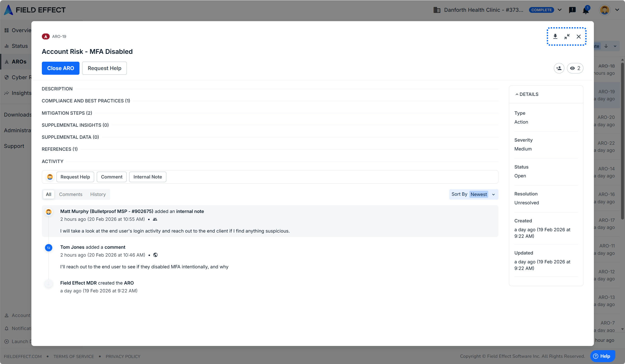The height and width of the screenshot is (364, 625).
Task: Expand COMPLIANCE AND BEST PRACTICES section
Action: (x=86, y=101)
